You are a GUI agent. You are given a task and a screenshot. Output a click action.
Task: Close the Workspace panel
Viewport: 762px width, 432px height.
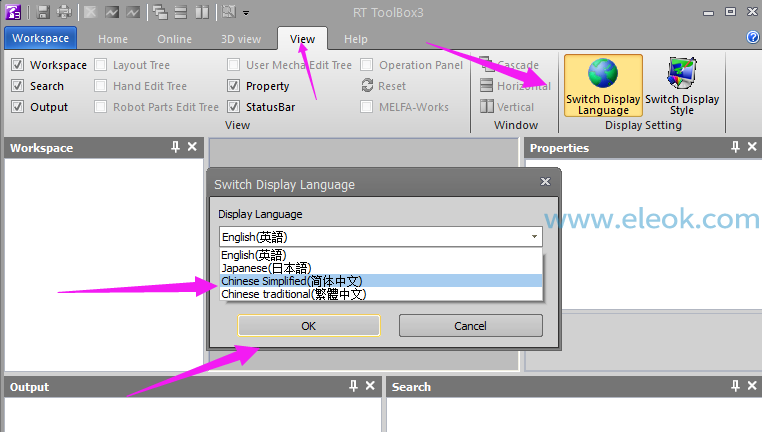coord(192,147)
